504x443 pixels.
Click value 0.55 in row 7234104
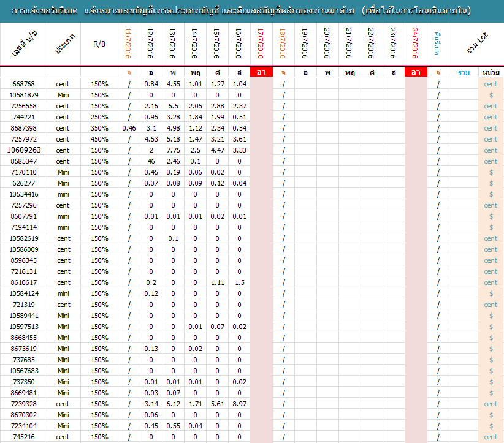pyautogui.click(x=174, y=426)
